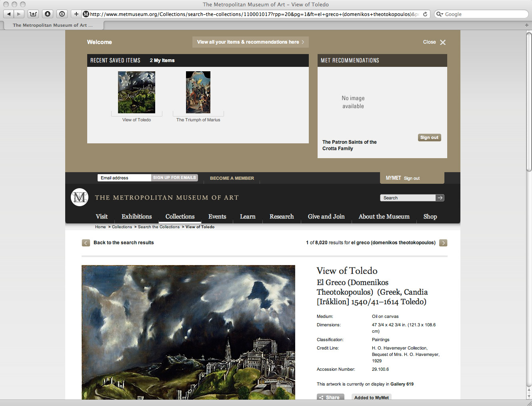
Task: Click the Sign out button in recommendations
Action: pyautogui.click(x=429, y=137)
